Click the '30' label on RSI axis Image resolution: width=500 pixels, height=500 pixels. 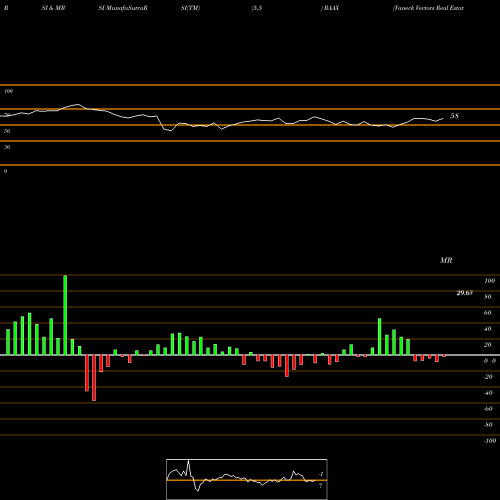[7, 147]
